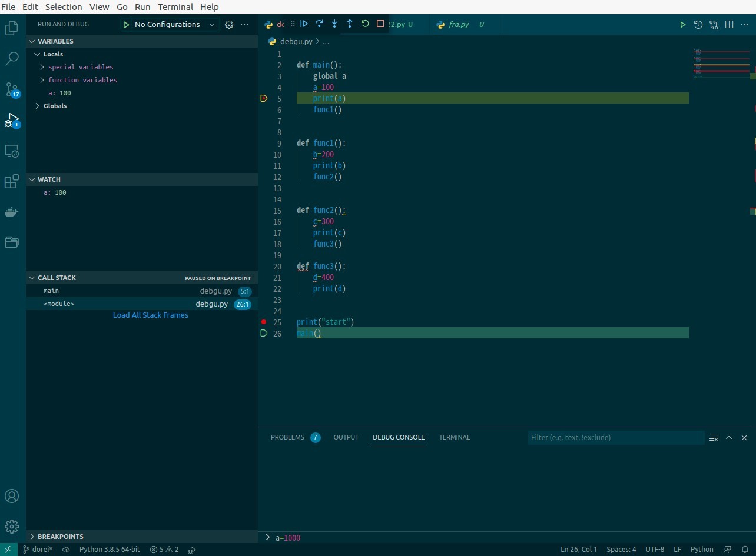756x556 pixels.
Task: Click the UTF-8 encoding indicator
Action: [655, 550]
